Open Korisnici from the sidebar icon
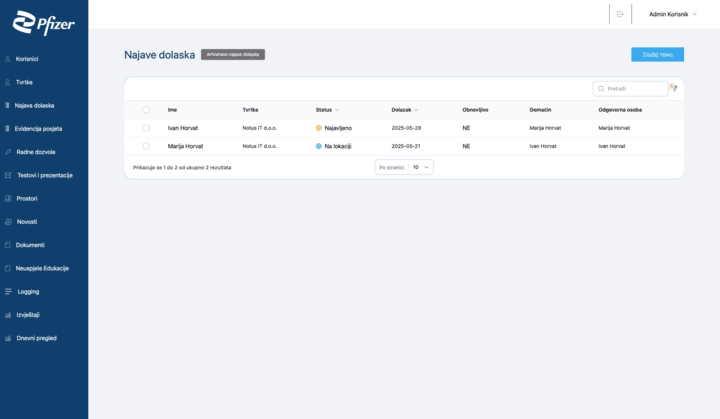Viewport: 720px width, 419px height. click(8, 59)
